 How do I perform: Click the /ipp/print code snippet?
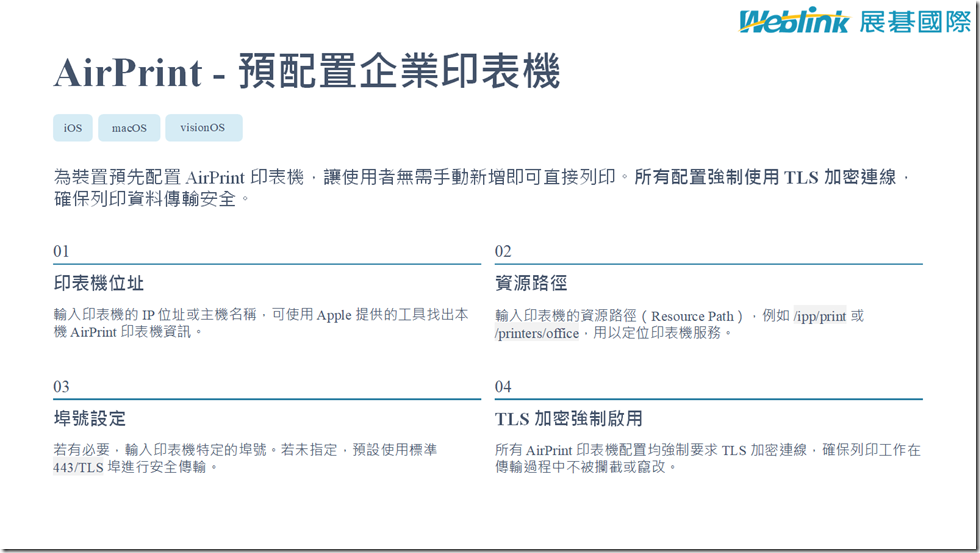820,316
